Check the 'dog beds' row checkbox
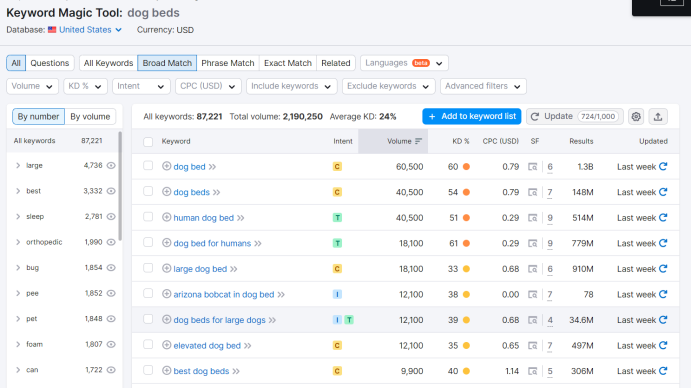This screenshot has height=389, width=692. coord(148,192)
